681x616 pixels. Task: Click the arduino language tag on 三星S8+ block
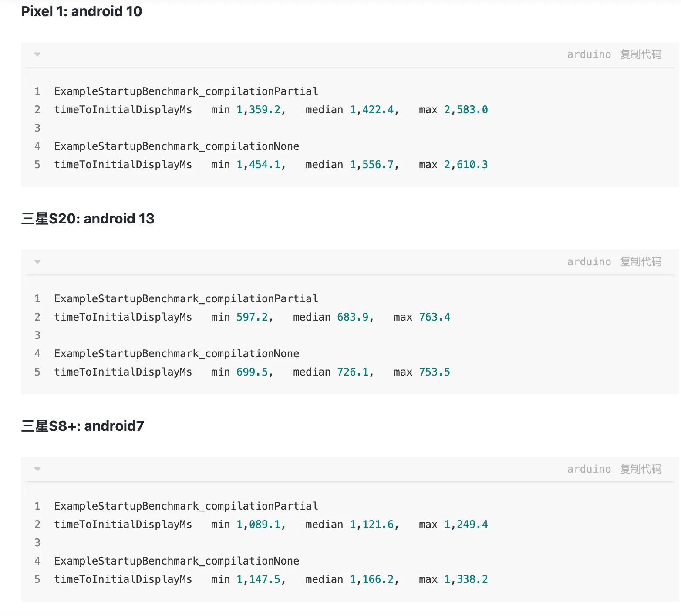(x=589, y=469)
